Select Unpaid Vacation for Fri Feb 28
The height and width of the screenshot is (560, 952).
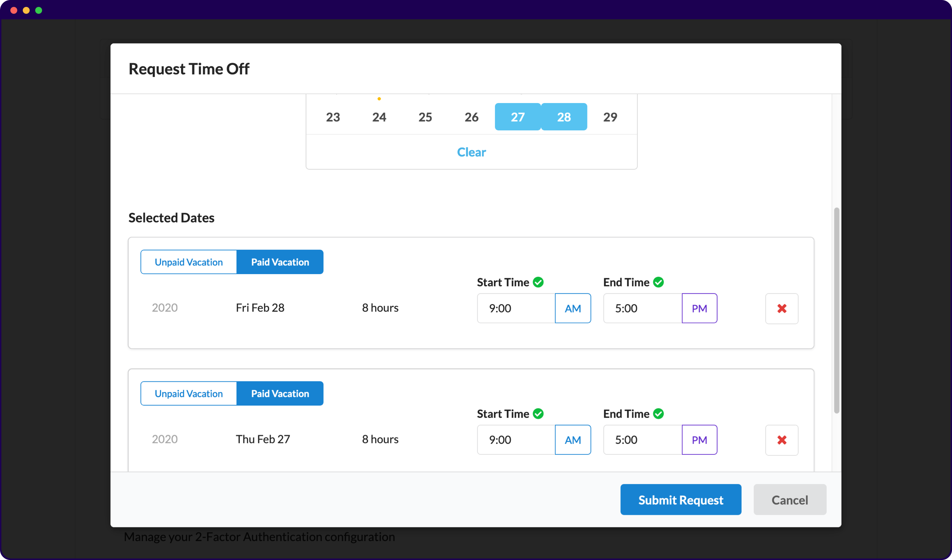point(189,262)
